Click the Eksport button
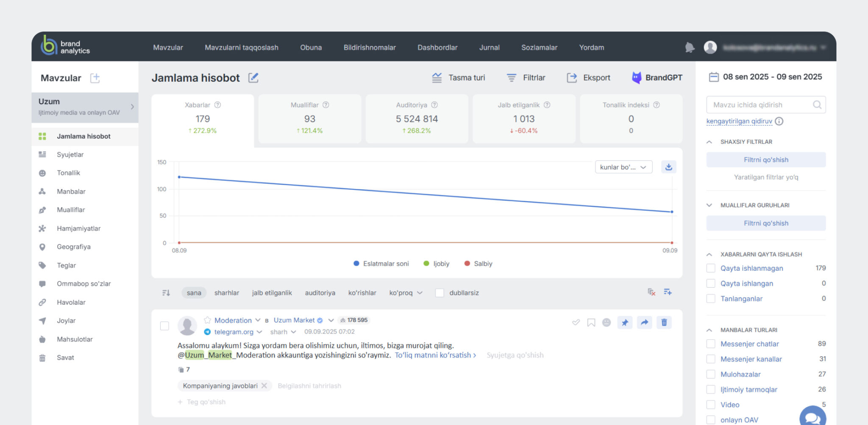The image size is (868, 425). coord(589,78)
